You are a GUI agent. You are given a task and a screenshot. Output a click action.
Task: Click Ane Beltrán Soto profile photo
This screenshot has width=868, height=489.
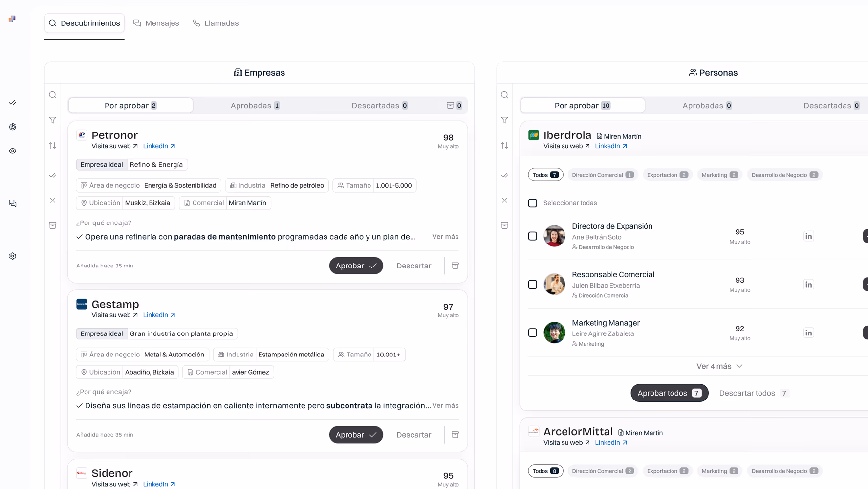point(554,236)
